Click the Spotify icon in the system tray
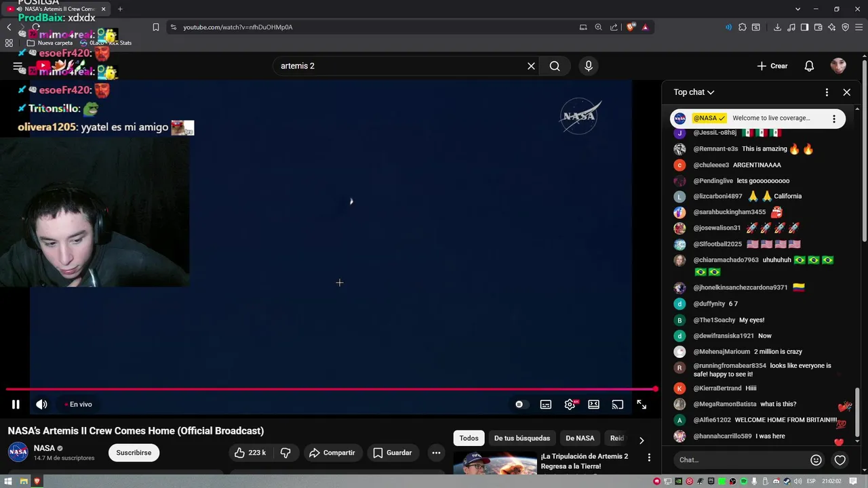 tap(744, 481)
